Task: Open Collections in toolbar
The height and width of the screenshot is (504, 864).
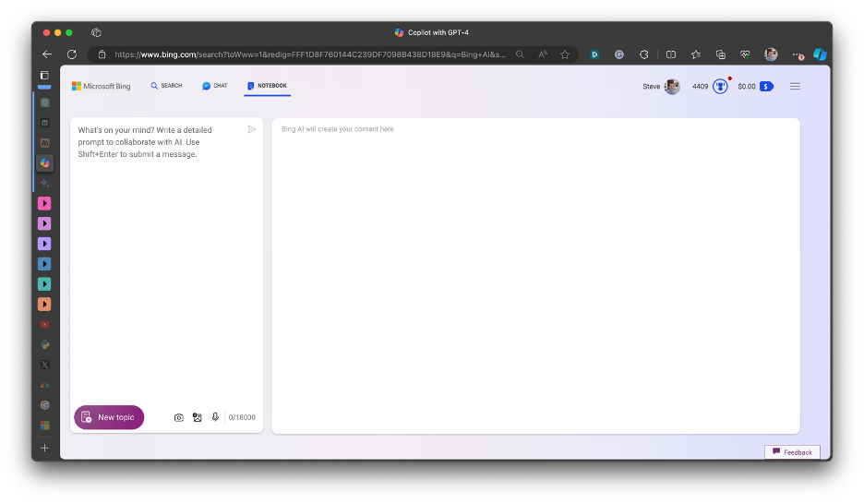Action: 721,54
